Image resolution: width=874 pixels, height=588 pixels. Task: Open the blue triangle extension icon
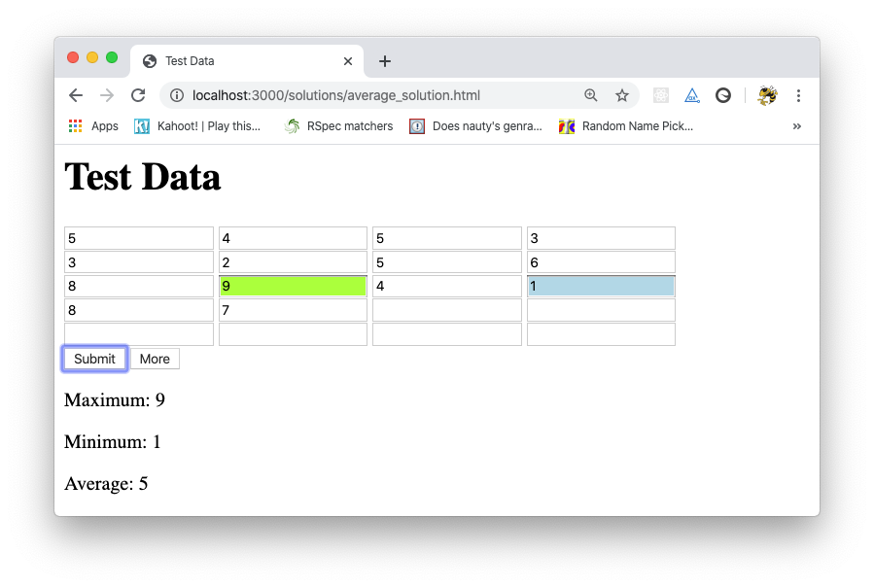coord(692,95)
